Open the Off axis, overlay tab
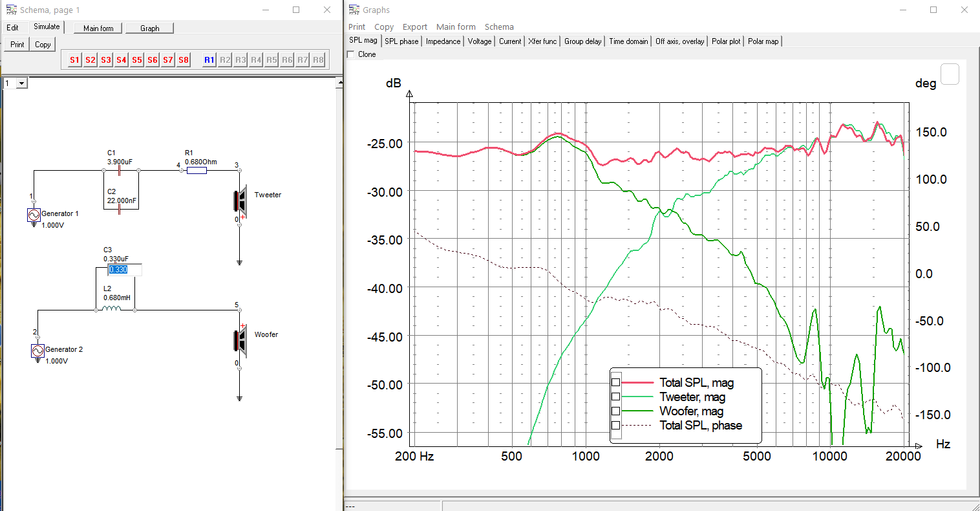This screenshot has height=511, width=980. click(x=680, y=41)
